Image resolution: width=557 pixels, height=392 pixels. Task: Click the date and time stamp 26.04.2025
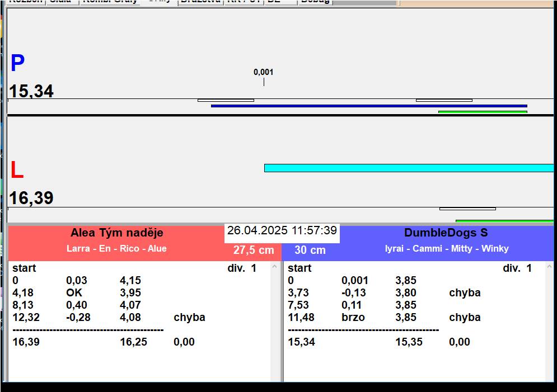pyautogui.click(x=282, y=231)
